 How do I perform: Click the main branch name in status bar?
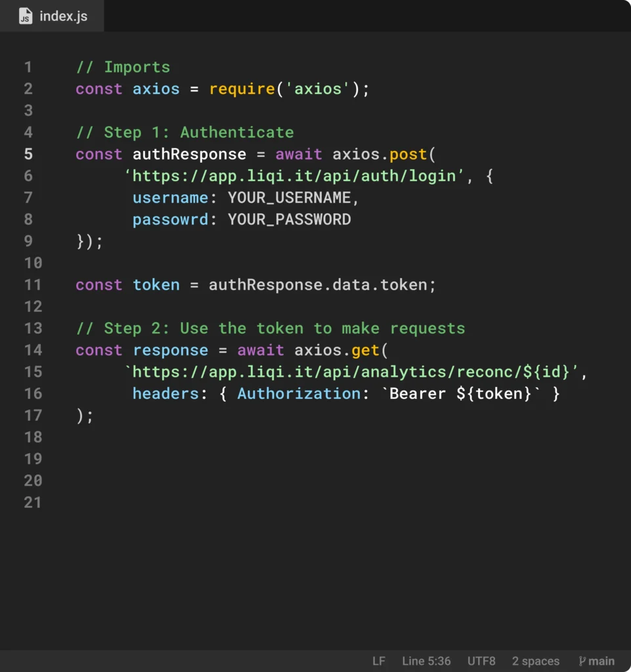[601, 661]
